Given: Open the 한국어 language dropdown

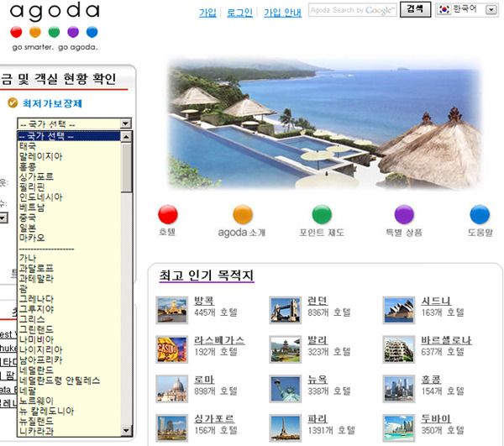Looking at the screenshot, I should coord(467,9).
